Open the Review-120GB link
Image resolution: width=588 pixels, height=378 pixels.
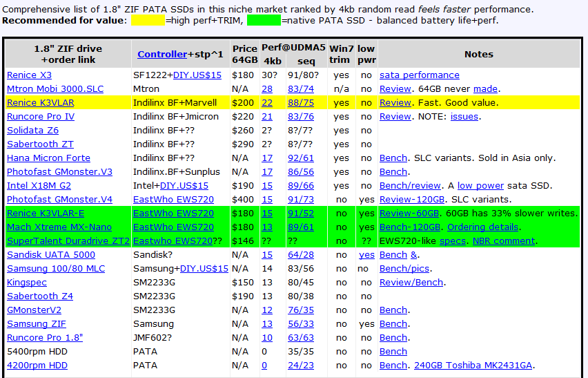412,200
